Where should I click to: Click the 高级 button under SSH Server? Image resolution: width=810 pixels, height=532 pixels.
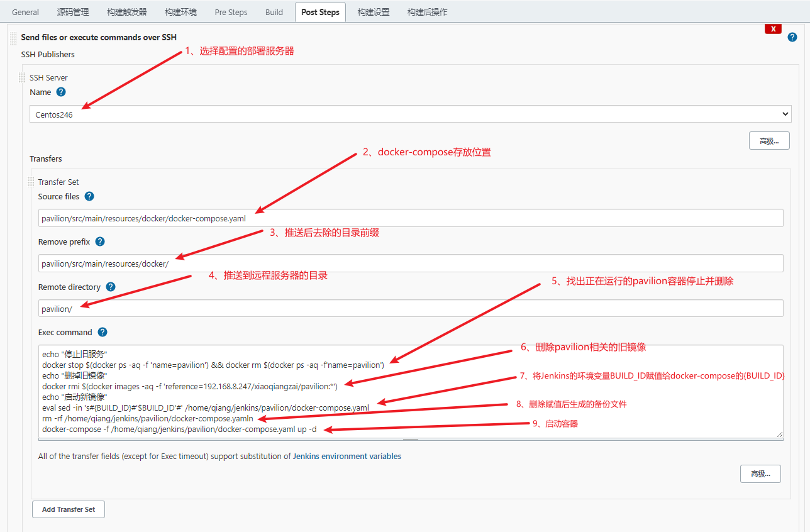(x=769, y=141)
